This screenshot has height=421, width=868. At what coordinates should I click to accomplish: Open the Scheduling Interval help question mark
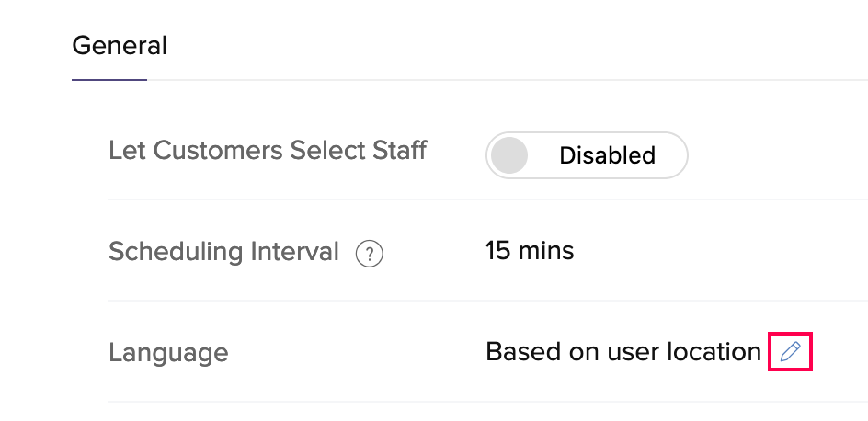coord(370,255)
